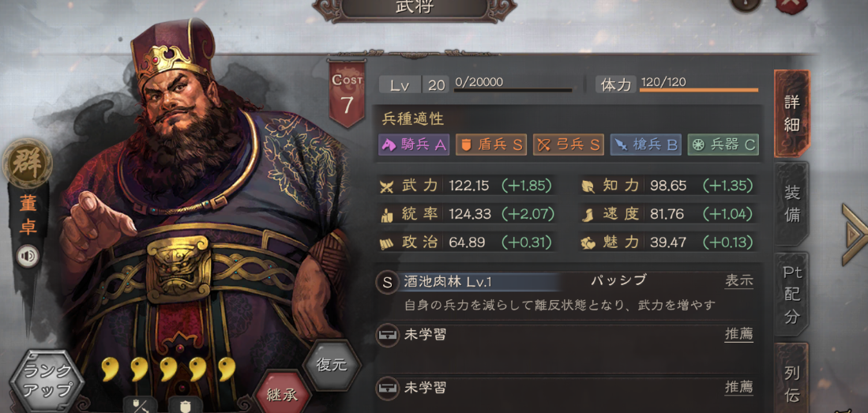The width and height of the screenshot is (868, 413).
Task: Click the 復元 hexagon button
Action: 332,366
